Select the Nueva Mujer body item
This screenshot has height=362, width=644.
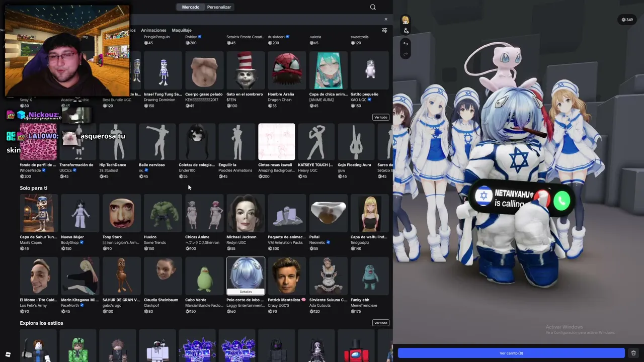[x=80, y=213]
